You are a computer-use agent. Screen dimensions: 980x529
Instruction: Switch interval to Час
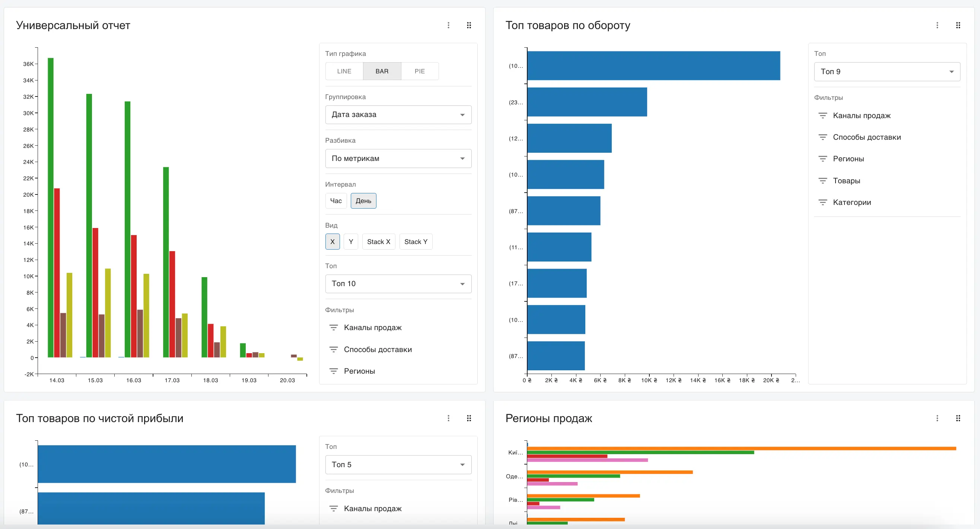(x=336, y=200)
